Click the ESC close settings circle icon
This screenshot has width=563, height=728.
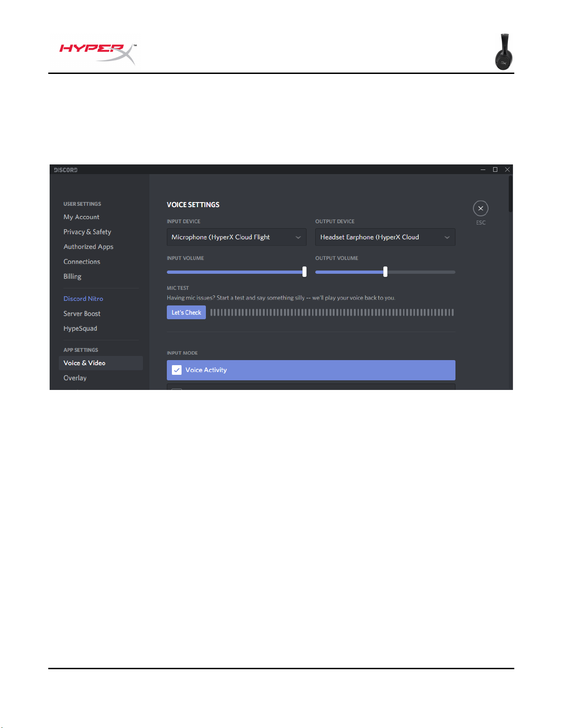click(480, 209)
